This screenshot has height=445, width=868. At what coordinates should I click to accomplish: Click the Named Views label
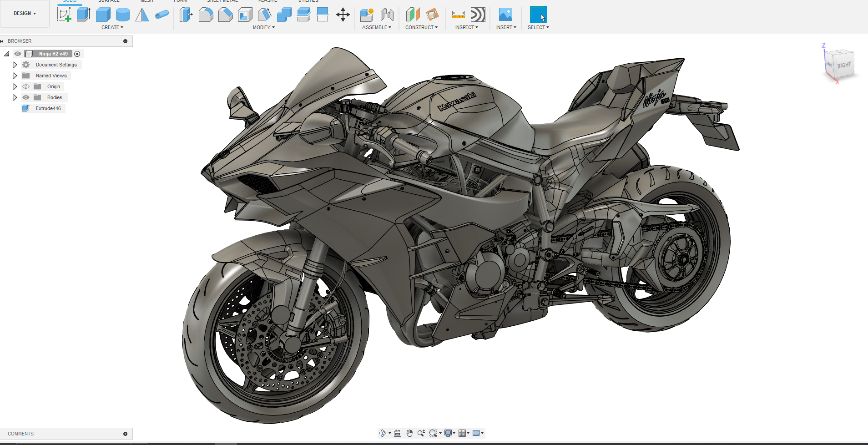pyautogui.click(x=51, y=76)
